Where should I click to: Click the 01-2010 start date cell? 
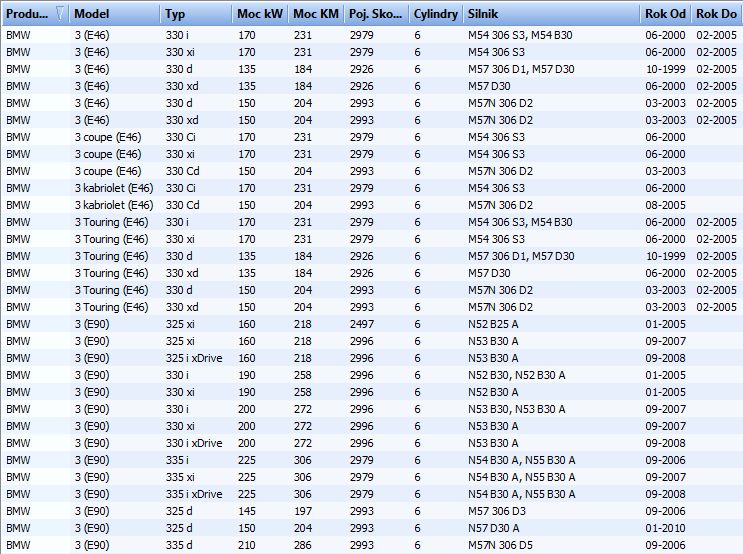(x=665, y=528)
